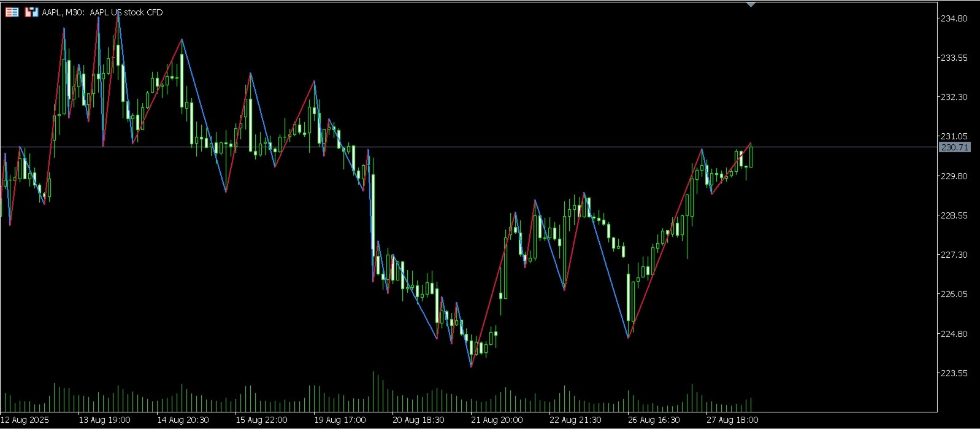The image size is (980, 429).
Task: Click the '19 Aug 17:00' time axis label
Action: 340,420
